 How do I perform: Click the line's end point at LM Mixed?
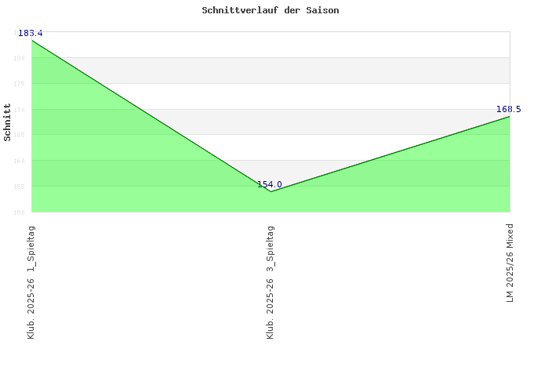point(509,117)
